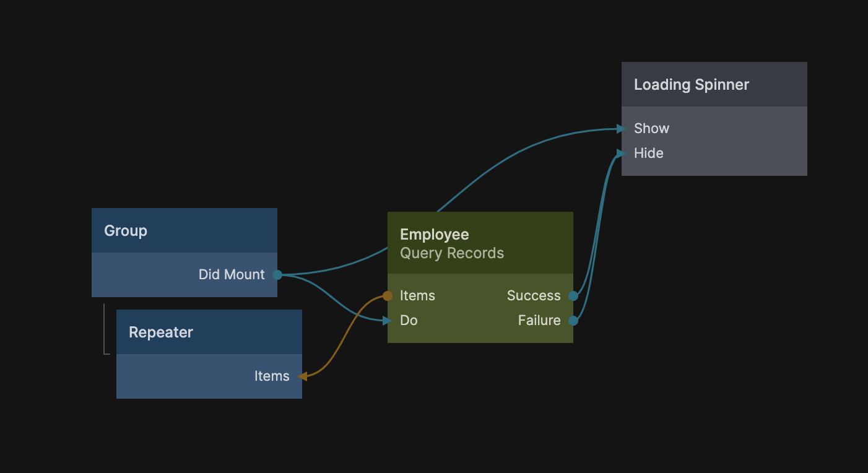Click the Failure label on Employee node
This screenshot has height=473, width=868.
[539, 321]
